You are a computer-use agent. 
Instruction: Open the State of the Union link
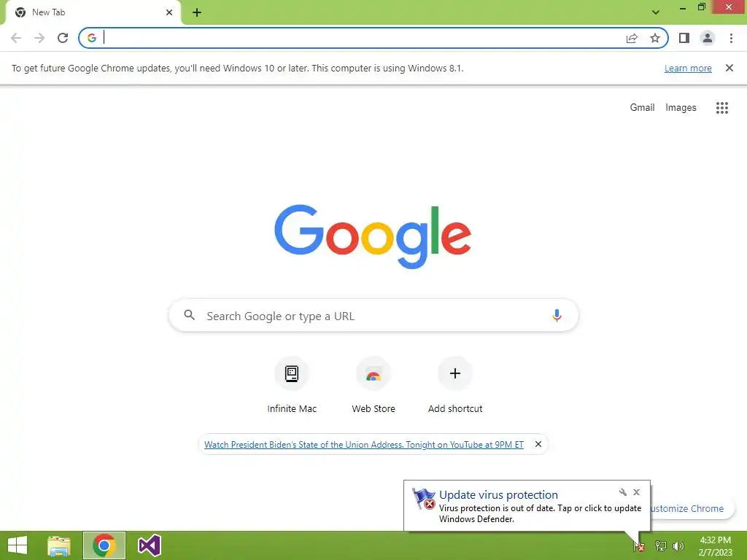(364, 444)
